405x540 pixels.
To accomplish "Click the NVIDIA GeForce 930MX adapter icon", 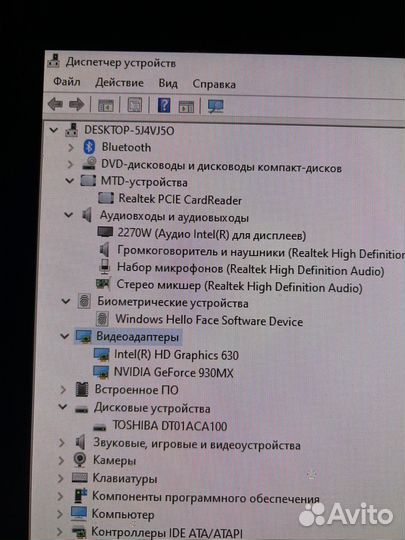I will (x=101, y=372).
